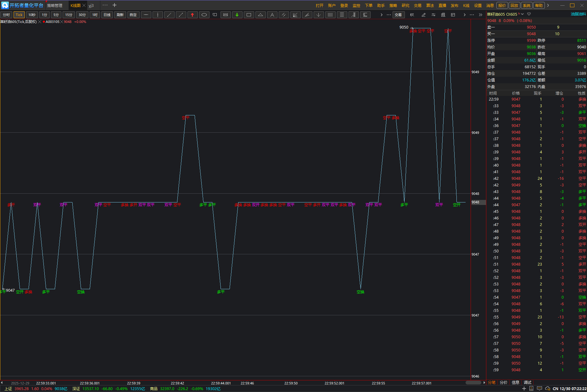Click the pencil edit icon

click(x=424, y=15)
